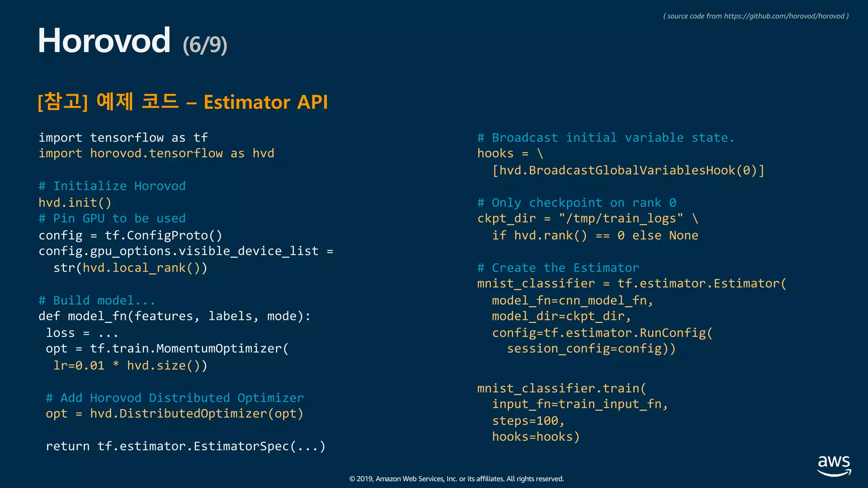Click the (6/9) slide counter text

pos(205,45)
